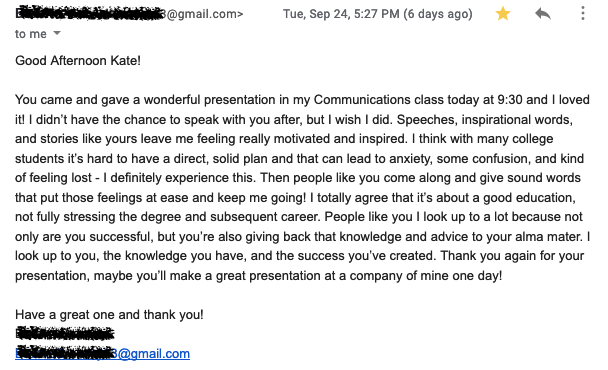Click the 'Tue, Sep 24, 5:27 PM' timestamp
This screenshot has height=370, width=608.
[341, 14]
